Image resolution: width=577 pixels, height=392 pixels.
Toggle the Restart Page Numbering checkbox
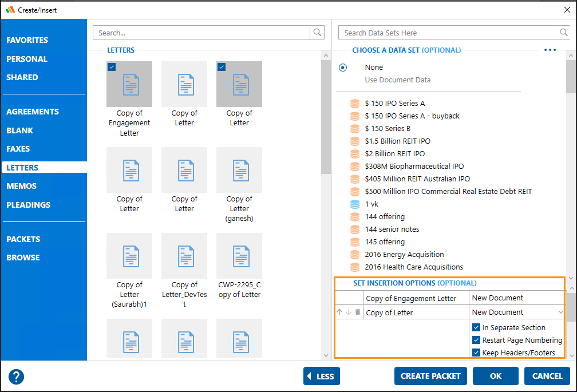click(x=476, y=340)
